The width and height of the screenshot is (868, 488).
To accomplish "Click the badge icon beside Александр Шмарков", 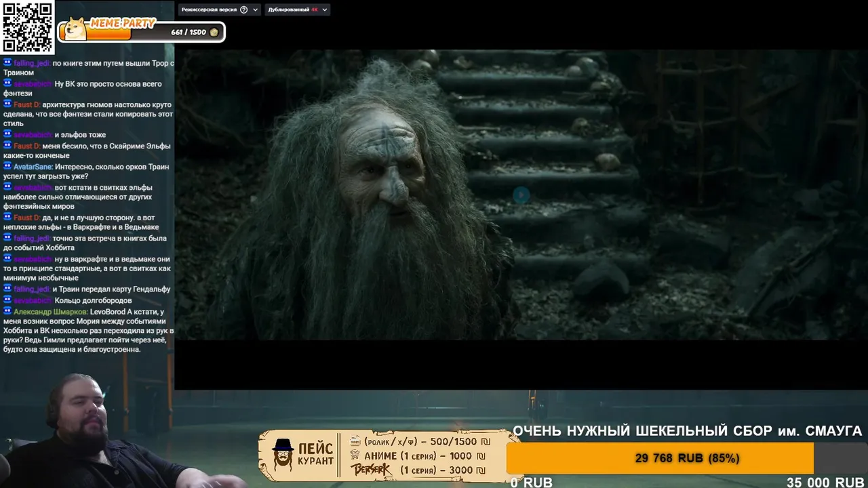I will coord(7,311).
